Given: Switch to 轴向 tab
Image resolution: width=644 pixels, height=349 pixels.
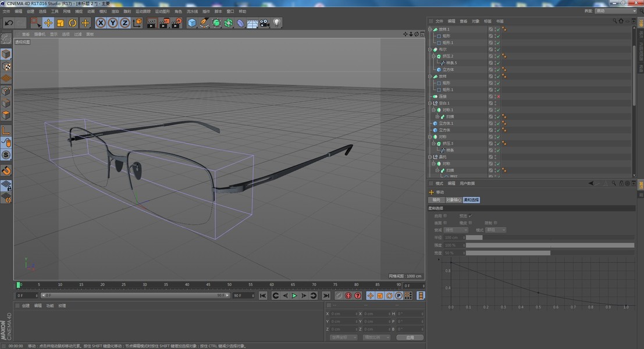Looking at the screenshot, I should point(436,200).
